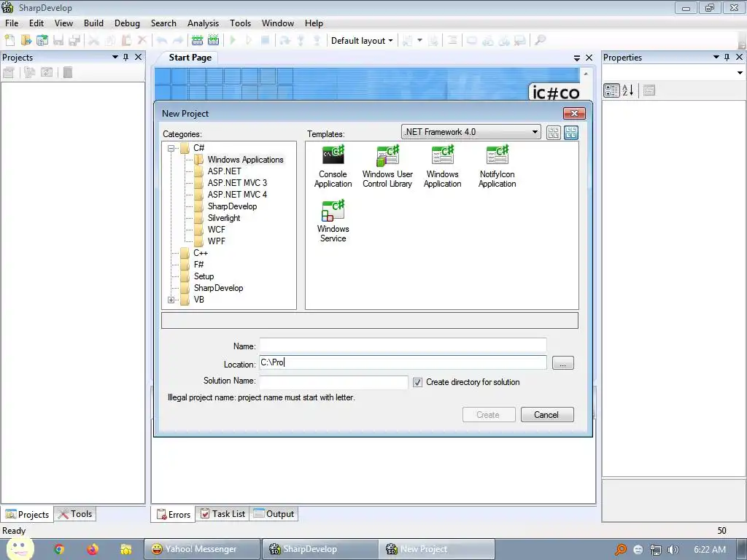Click the Step Over toolbar icon
The image size is (747, 560).
coord(285,41)
